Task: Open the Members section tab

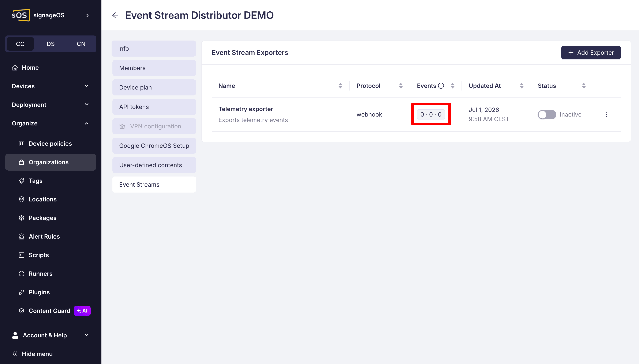Action: pyautogui.click(x=154, y=68)
